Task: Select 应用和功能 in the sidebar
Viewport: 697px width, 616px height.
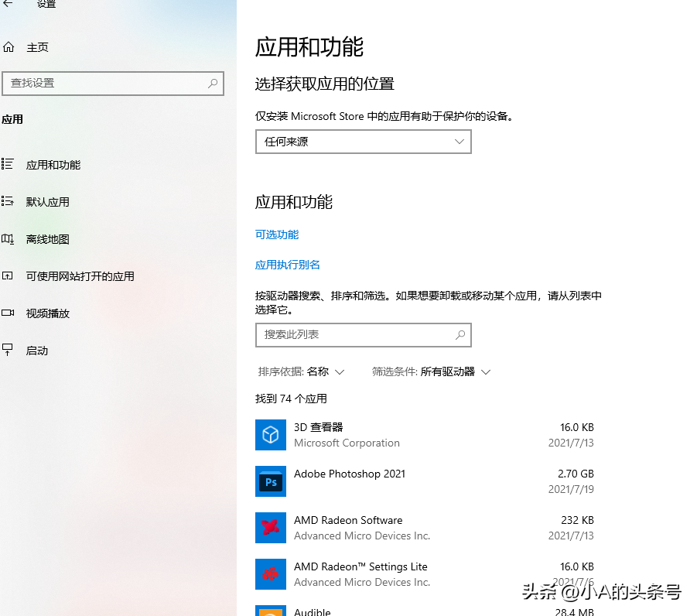Action: pyautogui.click(x=53, y=165)
